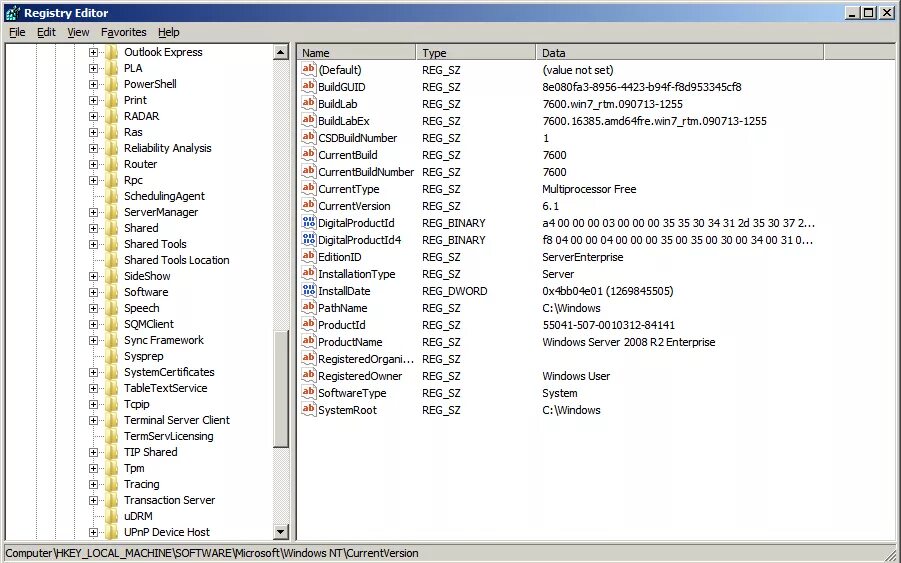Select the Sync Framework key
This screenshot has height=563, width=901.
tap(164, 340)
